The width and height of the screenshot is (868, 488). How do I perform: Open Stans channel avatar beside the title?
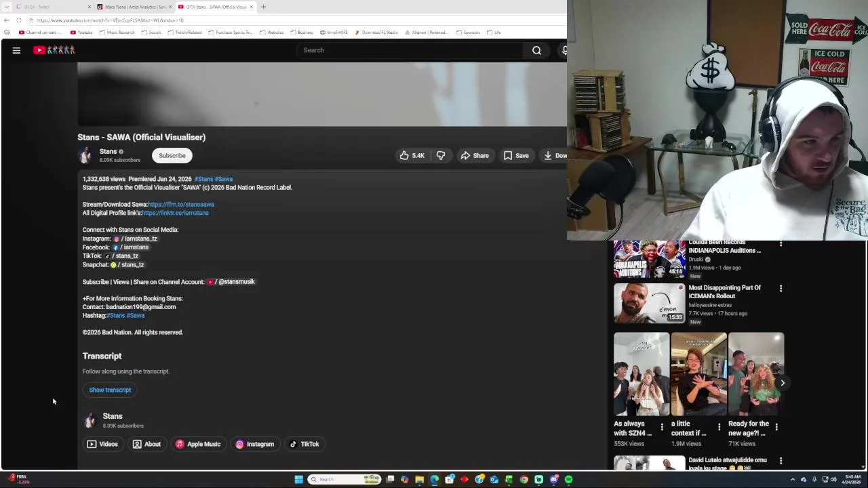[x=85, y=155]
